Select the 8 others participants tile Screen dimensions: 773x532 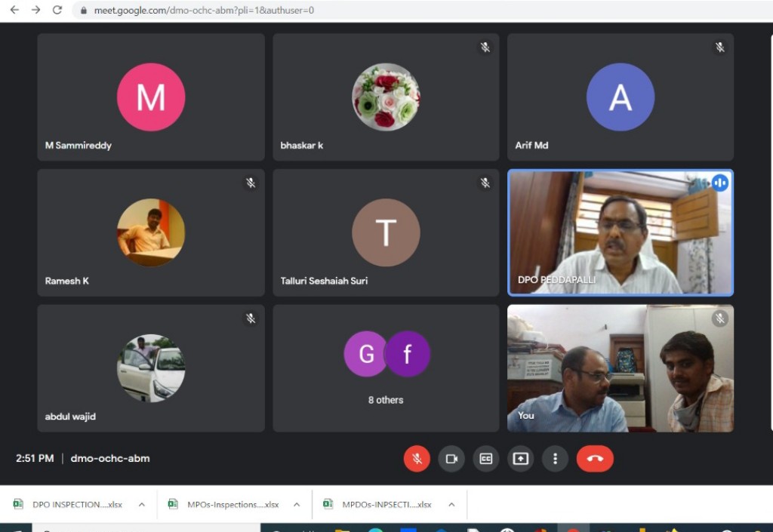coord(386,368)
